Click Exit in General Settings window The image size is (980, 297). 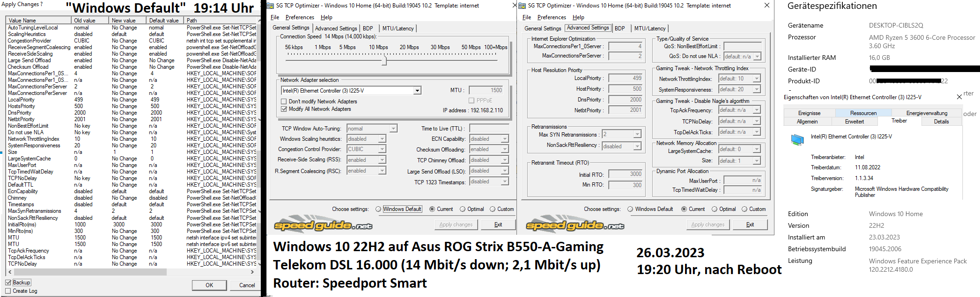tap(498, 225)
